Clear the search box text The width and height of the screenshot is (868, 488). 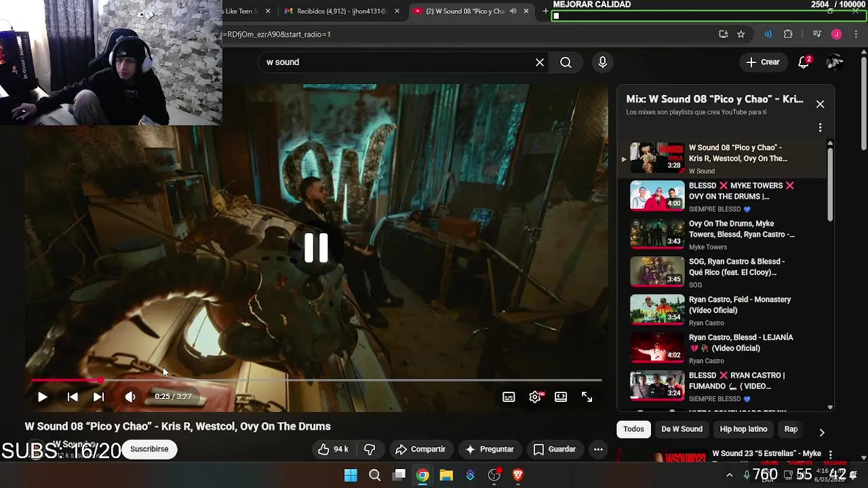540,62
